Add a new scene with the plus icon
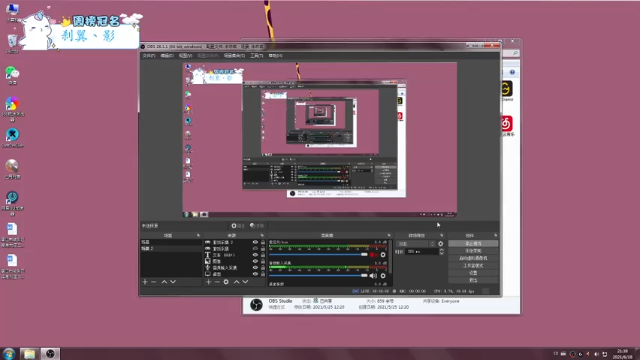Image resolution: width=640 pixels, height=360 pixels. 145,282
